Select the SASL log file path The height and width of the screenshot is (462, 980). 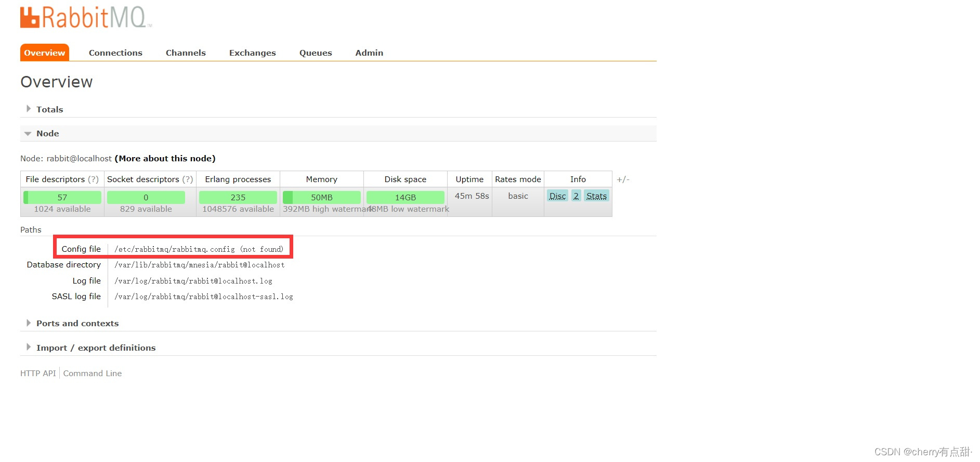(204, 297)
